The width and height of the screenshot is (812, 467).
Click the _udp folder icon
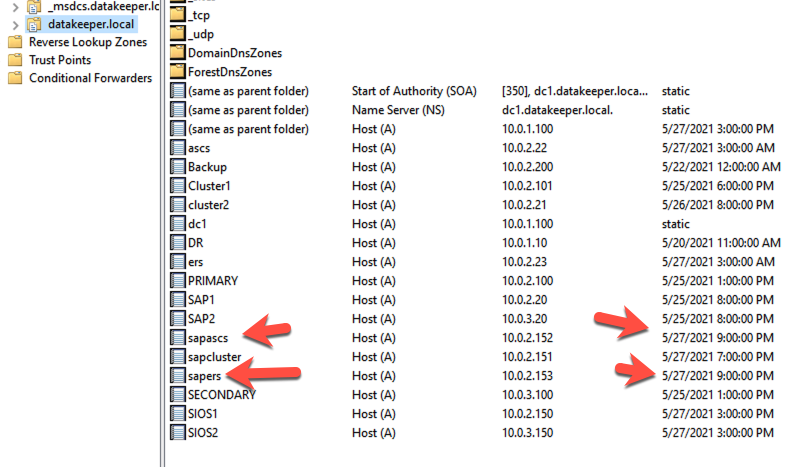point(178,34)
